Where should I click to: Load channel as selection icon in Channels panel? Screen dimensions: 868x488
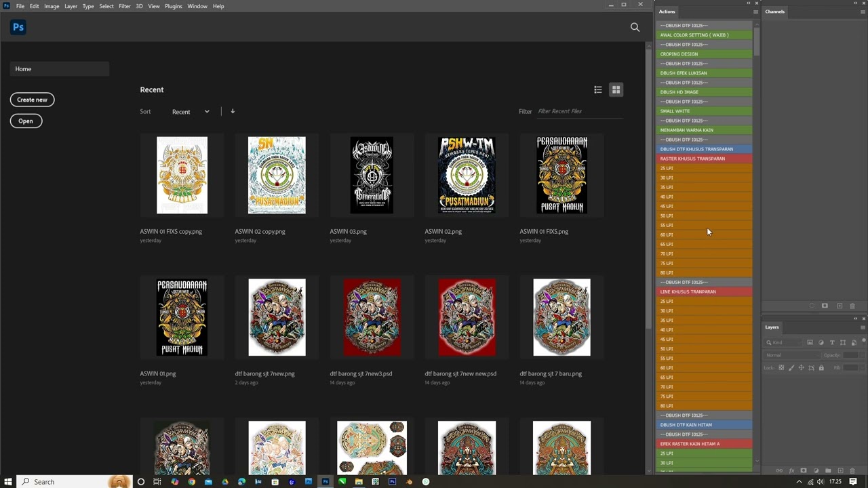pyautogui.click(x=812, y=306)
